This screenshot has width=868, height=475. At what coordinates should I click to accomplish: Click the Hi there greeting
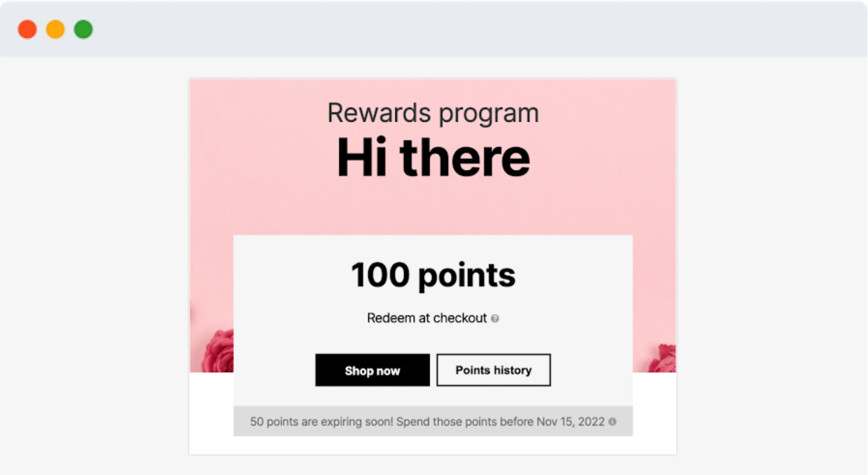[x=433, y=157]
